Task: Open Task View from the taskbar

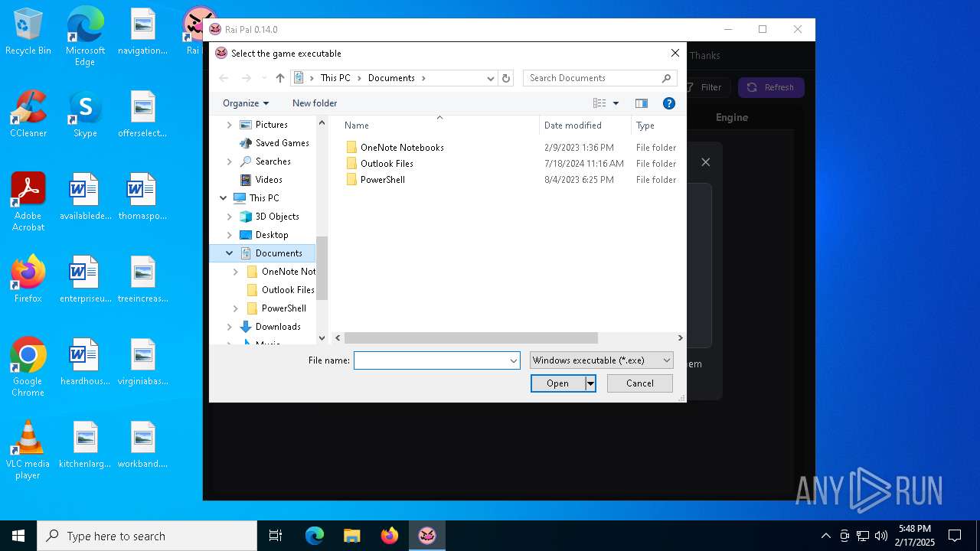Action: [x=276, y=536]
